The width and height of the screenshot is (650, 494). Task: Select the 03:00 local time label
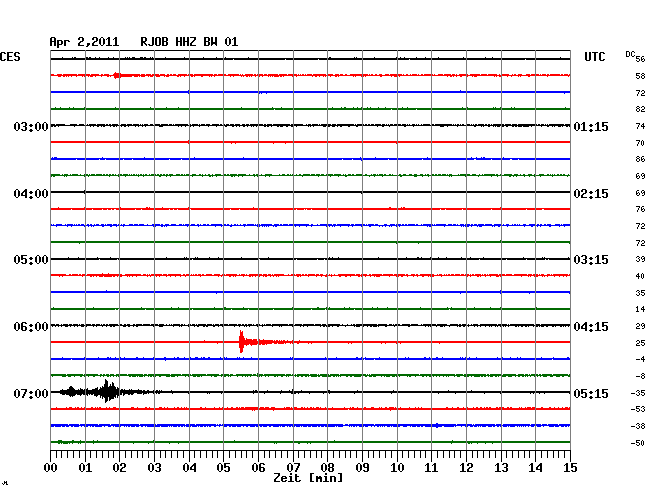(31, 126)
